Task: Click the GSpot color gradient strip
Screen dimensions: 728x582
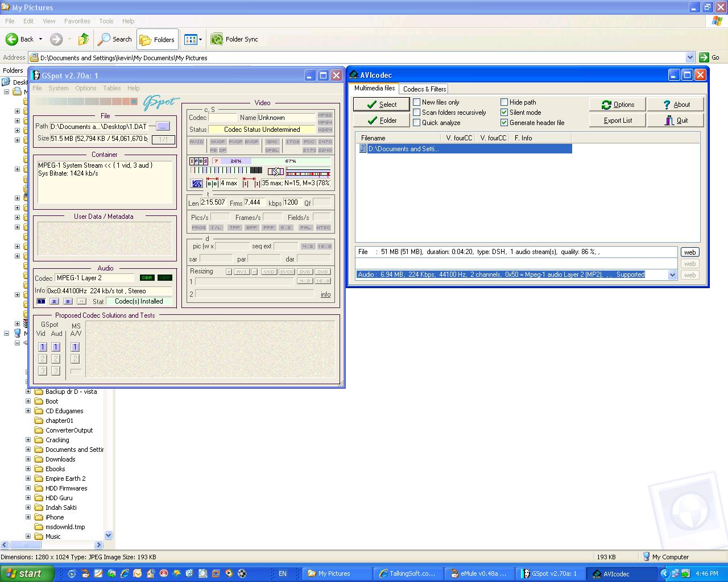Action: pos(86,102)
